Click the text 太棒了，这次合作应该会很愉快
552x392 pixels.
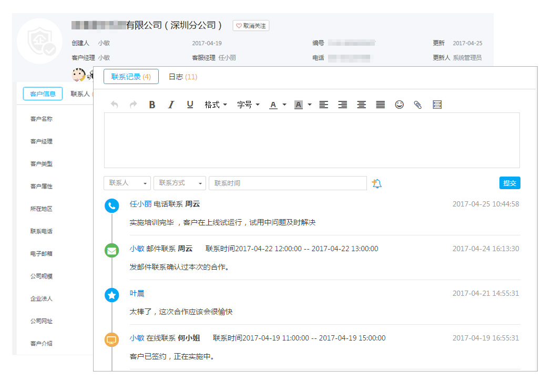(x=181, y=312)
